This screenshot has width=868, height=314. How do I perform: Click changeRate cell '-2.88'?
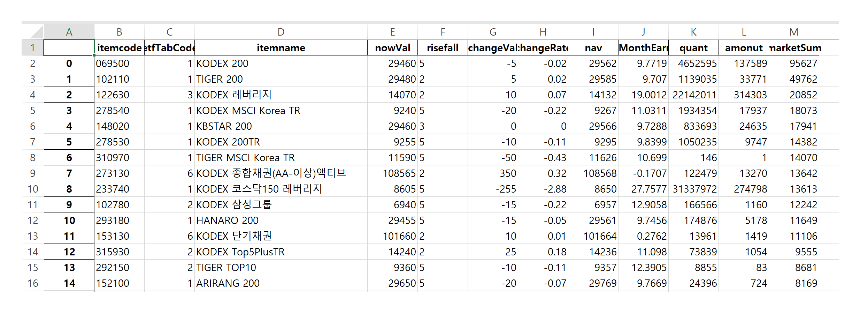[543, 189]
